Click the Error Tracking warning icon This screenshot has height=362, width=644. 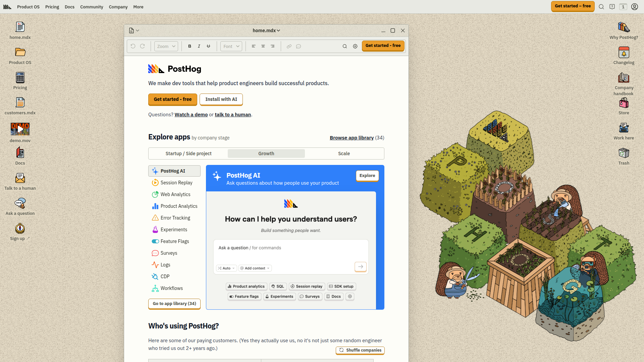pos(155,218)
